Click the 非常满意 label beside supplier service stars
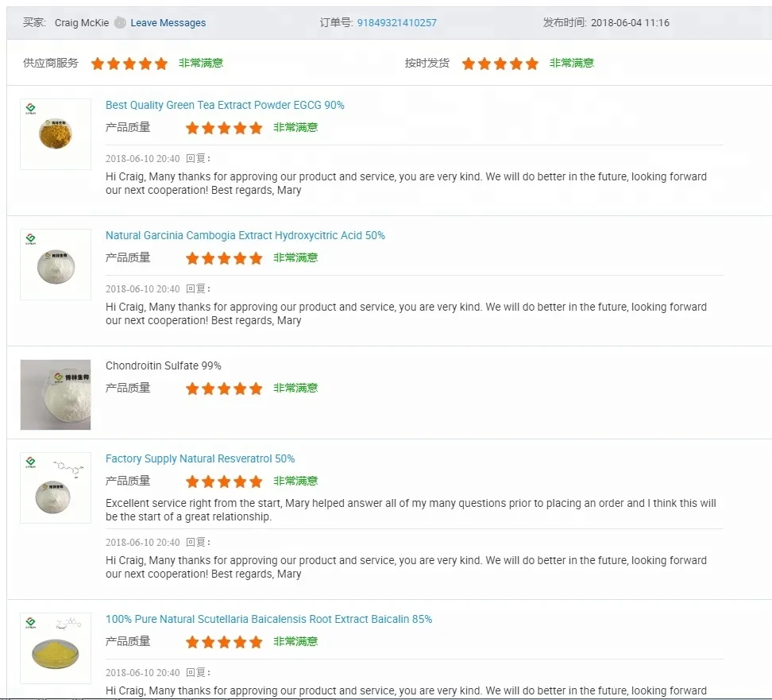This screenshot has height=700, width=772. 201,63
